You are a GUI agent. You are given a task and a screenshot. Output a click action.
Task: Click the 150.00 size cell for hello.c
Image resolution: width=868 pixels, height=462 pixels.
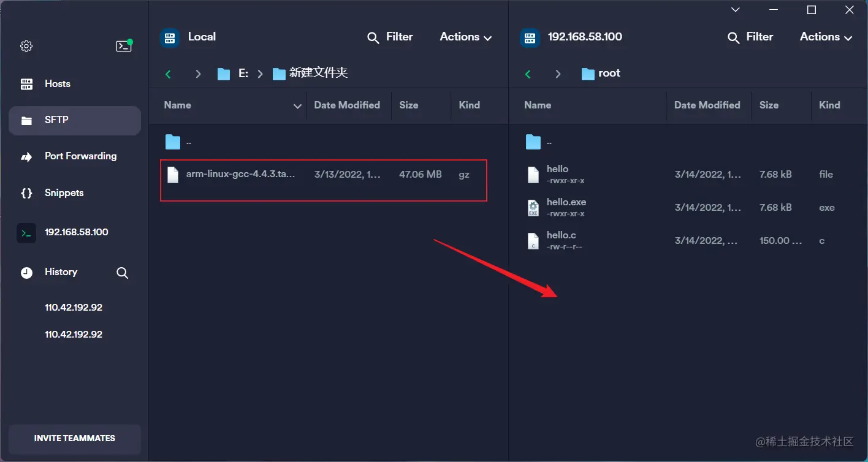(781, 241)
